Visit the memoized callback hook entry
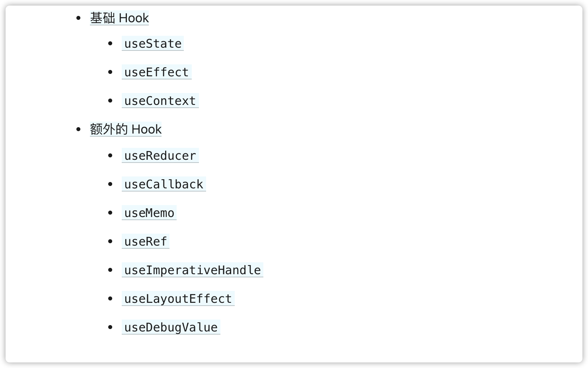The height and width of the screenshot is (368, 588). pyautogui.click(x=164, y=184)
